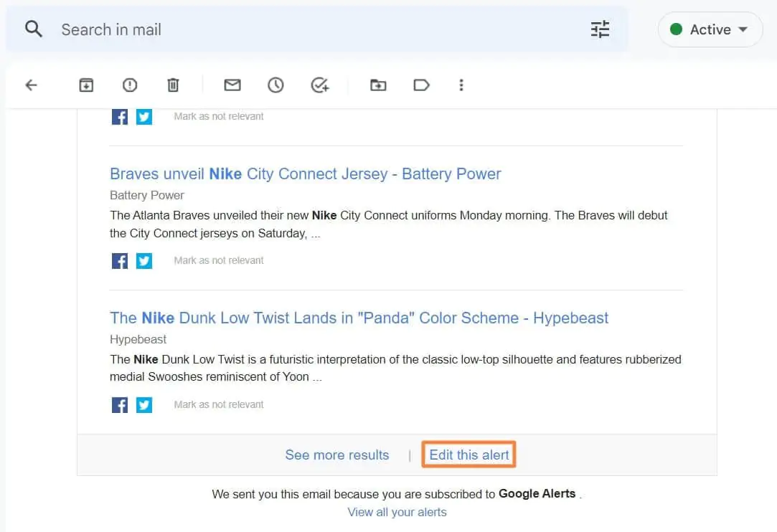The width and height of the screenshot is (777, 532).
Task: Click the Battery Power source name
Action: [146, 195]
